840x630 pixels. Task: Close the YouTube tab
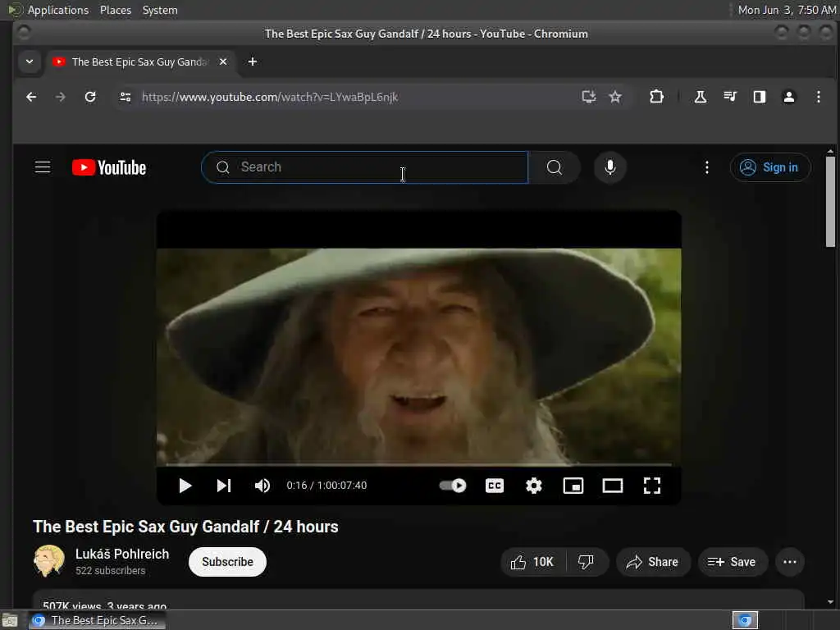pyautogui.click(x=223, y=62)
